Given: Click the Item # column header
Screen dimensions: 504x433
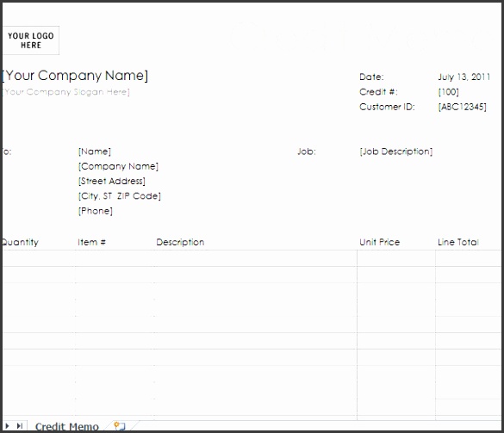Looking at the screenshot, I should tap(91, 242).
